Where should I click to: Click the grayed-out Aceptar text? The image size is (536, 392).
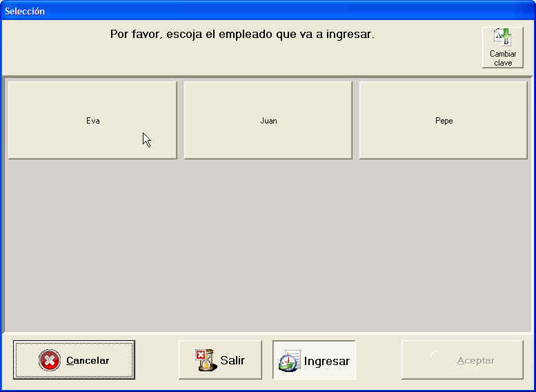coord(475,360)
